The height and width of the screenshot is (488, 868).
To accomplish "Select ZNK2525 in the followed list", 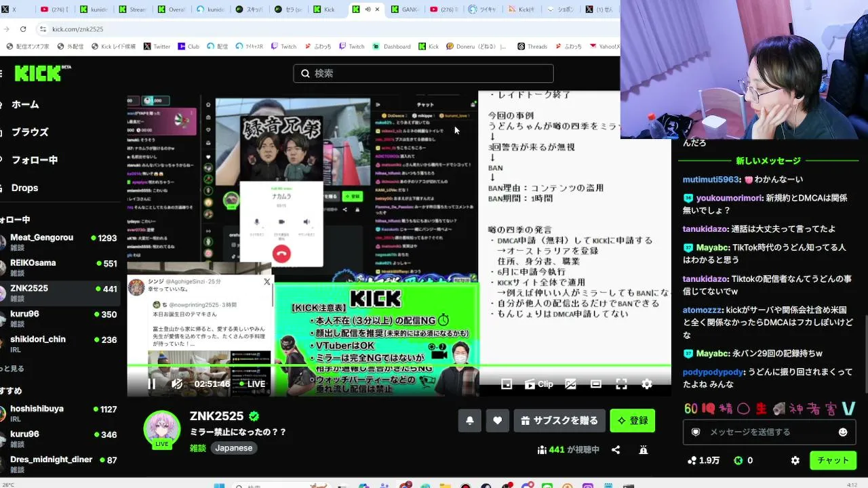I will (60, 293).
